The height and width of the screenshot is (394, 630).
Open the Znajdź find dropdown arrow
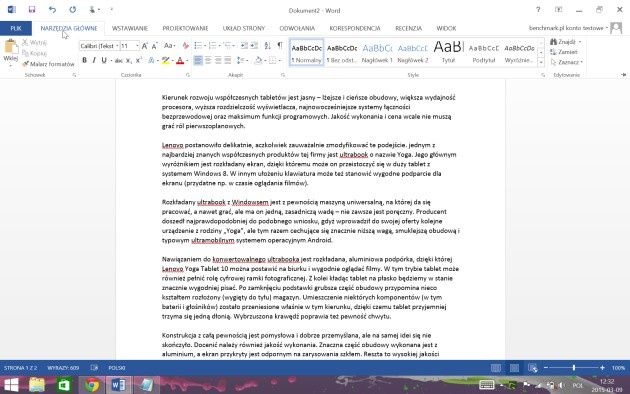[580, 42]
